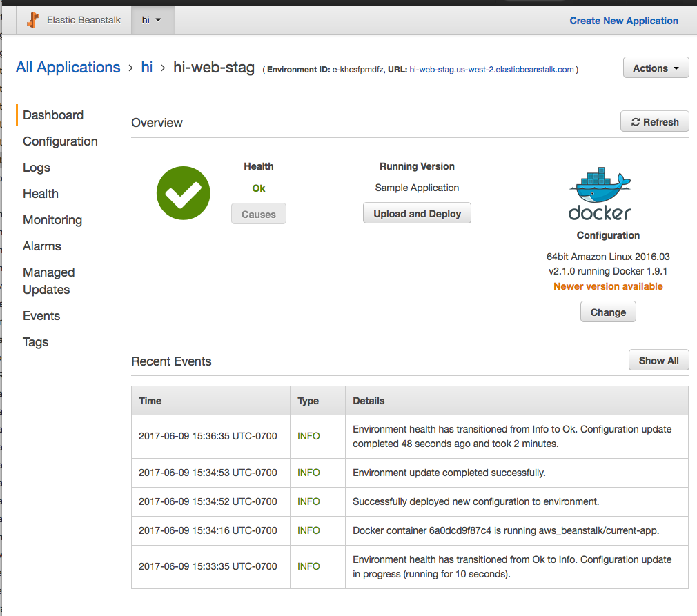Open Logs in the sidebar
Screen dimensions: 697x616
point(37,168)
